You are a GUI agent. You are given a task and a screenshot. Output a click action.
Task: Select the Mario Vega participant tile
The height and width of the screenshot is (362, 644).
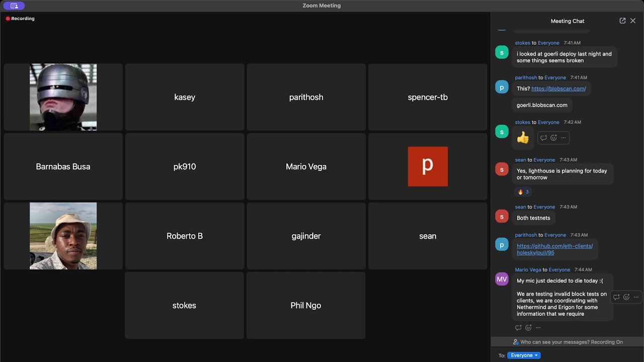point(306,166)
